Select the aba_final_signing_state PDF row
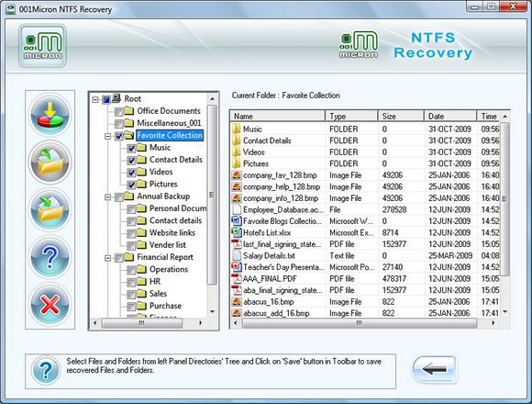The height and width of the screenshot is (404, 532). (365, 290)
